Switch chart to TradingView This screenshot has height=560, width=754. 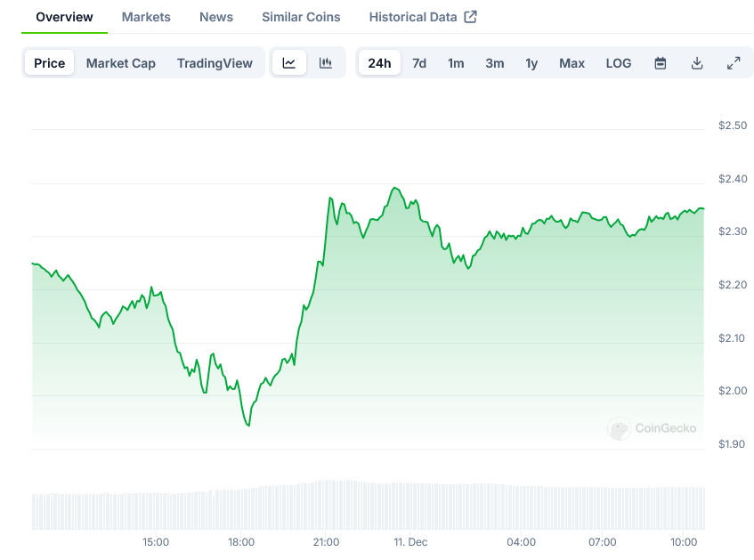[x=215, y=63]
